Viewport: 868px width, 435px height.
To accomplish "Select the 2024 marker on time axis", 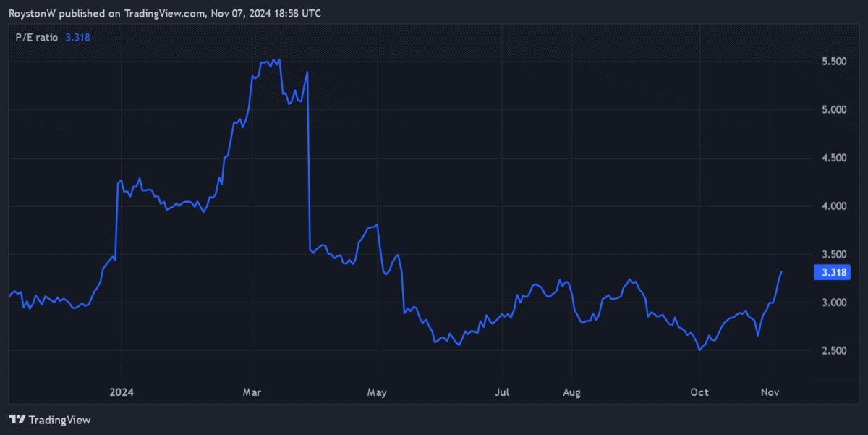I will tap(121, 392).
